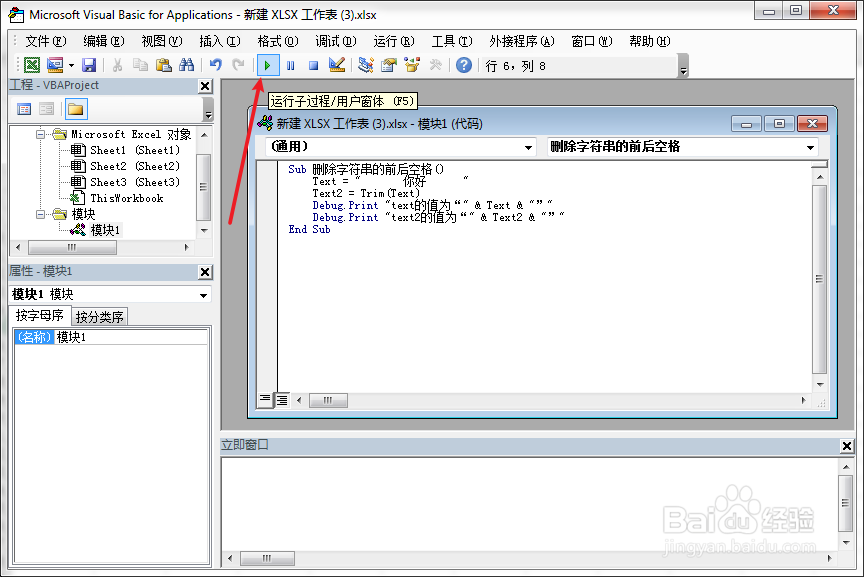
Task: Open the (通用) object dropdown
Action: [401, 147]
